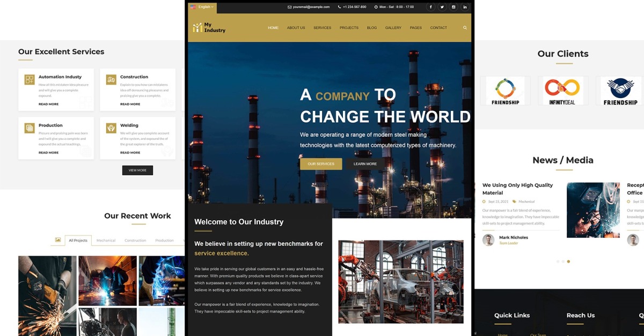The height and width of the screenshot is (336, 644).
Task: Select the Construction filter tab
Action: pyautogui.click(x=135, y=241)
